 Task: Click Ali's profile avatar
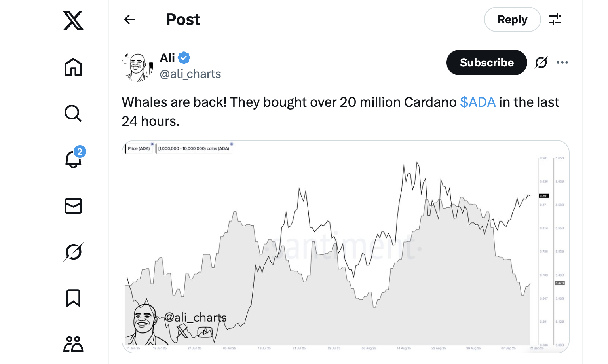(137, 67)
